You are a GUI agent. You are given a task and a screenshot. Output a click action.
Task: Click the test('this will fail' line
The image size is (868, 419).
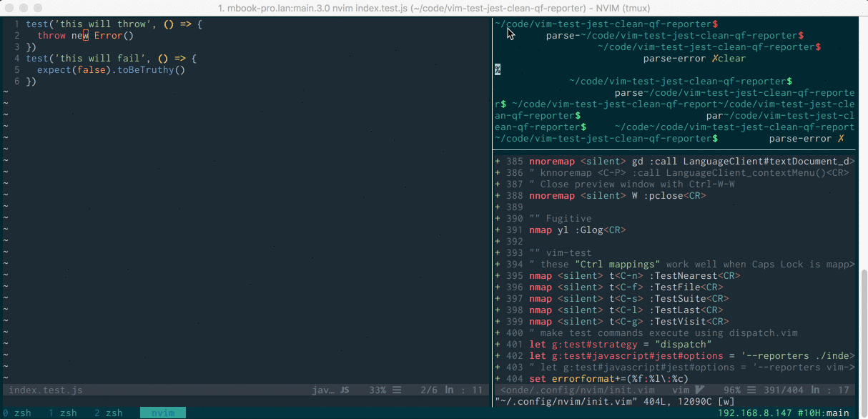pyautogui.click(x=112, y=59)
